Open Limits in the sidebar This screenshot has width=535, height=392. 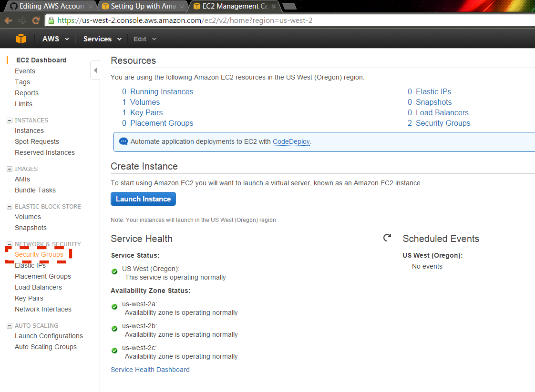[23, 104]
